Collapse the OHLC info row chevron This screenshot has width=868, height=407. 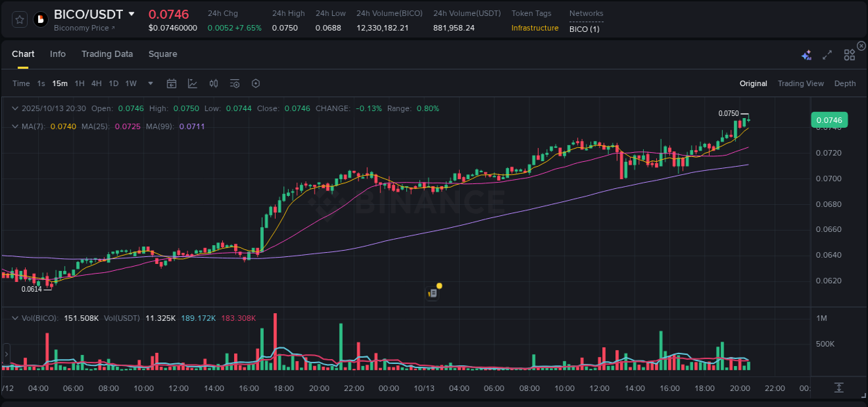(15, 108)
